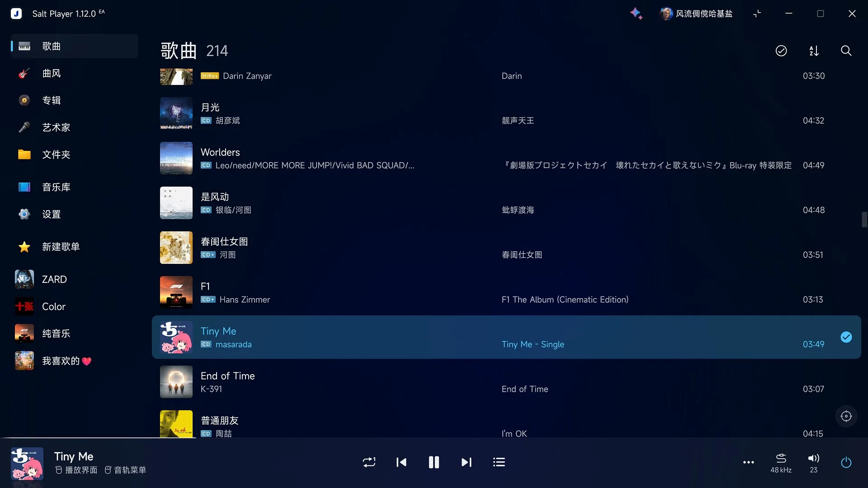
Task: Open 艺术家 artists section
Action: tap(75, 127)
